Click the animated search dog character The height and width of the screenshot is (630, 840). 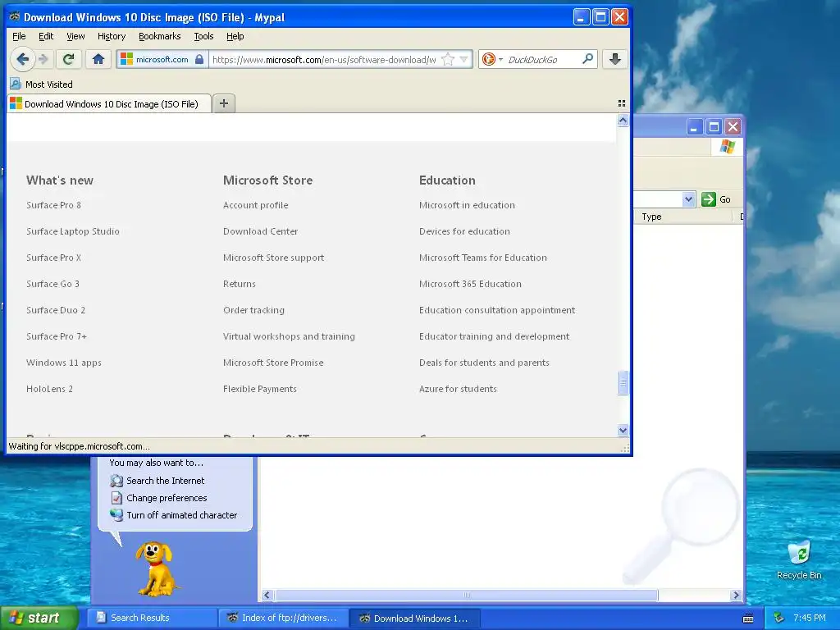pos(155,569)
